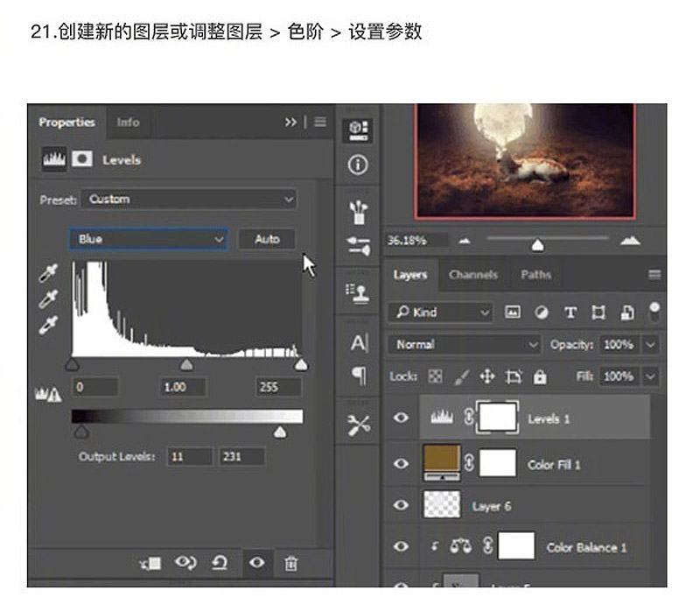The height and width of the screenshot is (597, 700).
Task: Select the gray point eyedropper
Action: click(48, 299)
